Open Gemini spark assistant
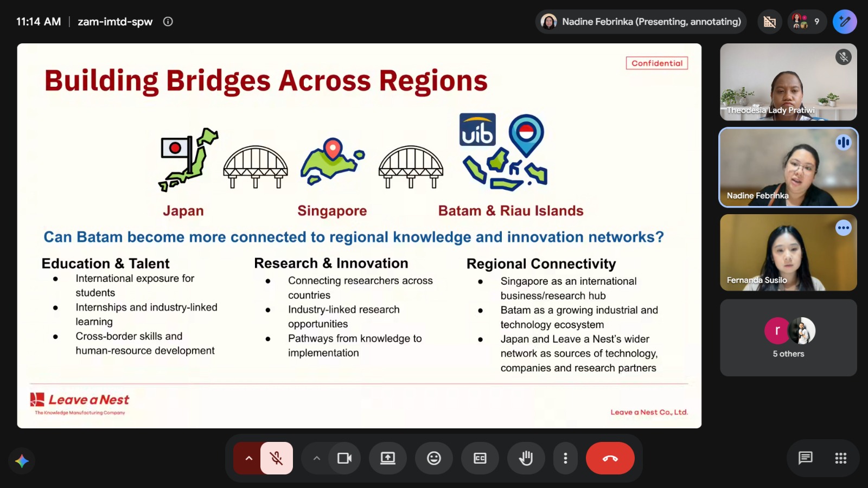This screenshot has width=868, height=488. tap(22, 461)
